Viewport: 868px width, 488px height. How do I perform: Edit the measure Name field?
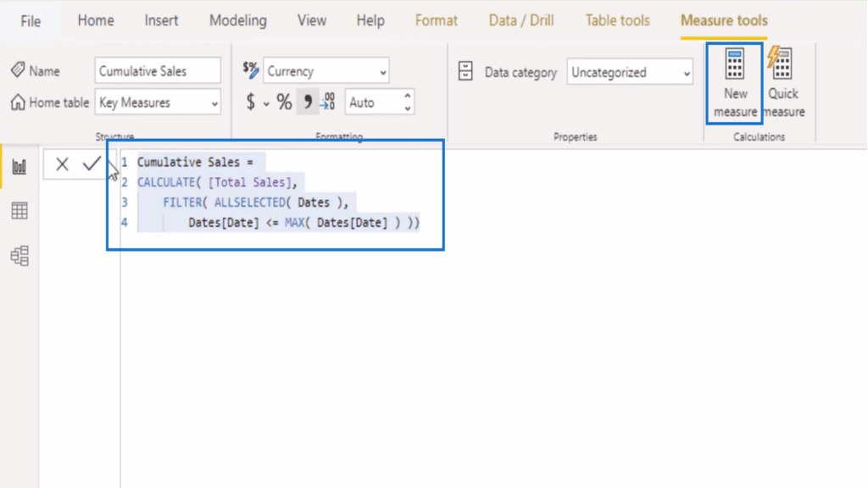coord(157,71)
